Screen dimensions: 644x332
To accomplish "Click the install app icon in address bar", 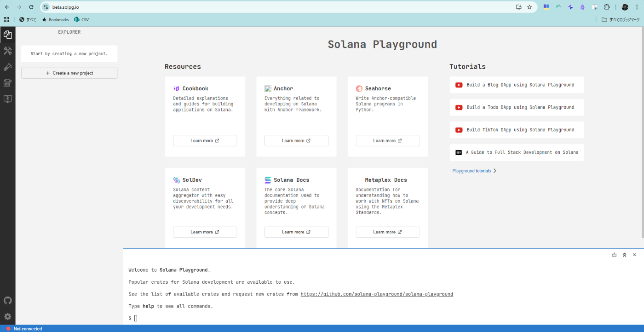I will pyautogui.click(x=519, y=7).
